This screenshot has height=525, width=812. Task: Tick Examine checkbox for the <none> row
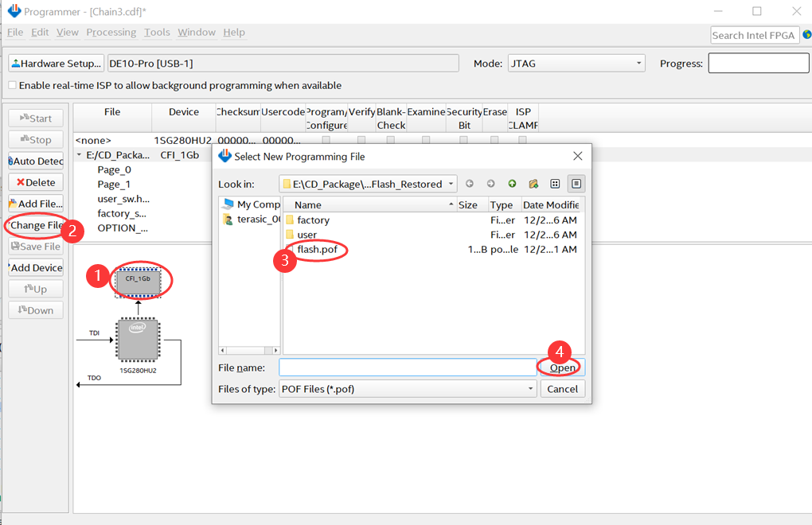(x=426, y=140)
